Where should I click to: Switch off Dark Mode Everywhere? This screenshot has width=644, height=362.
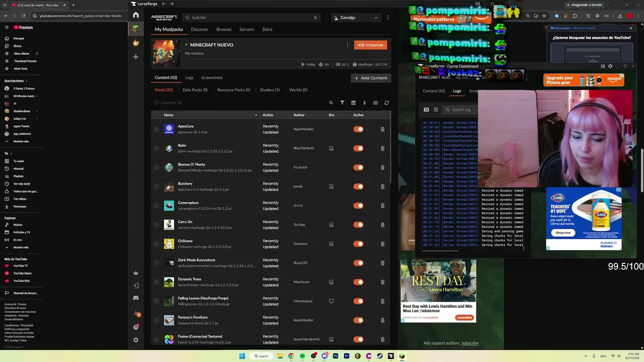[x=358, y=263]
